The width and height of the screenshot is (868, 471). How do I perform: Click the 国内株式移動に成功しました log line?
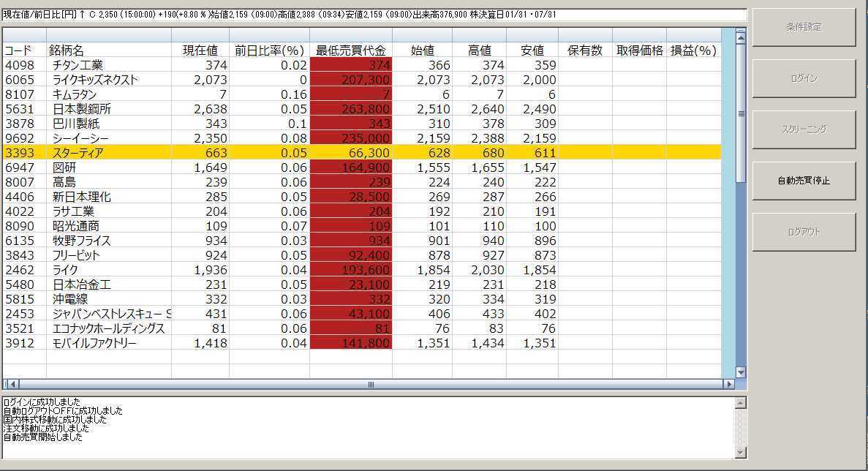tap(56, 420)
